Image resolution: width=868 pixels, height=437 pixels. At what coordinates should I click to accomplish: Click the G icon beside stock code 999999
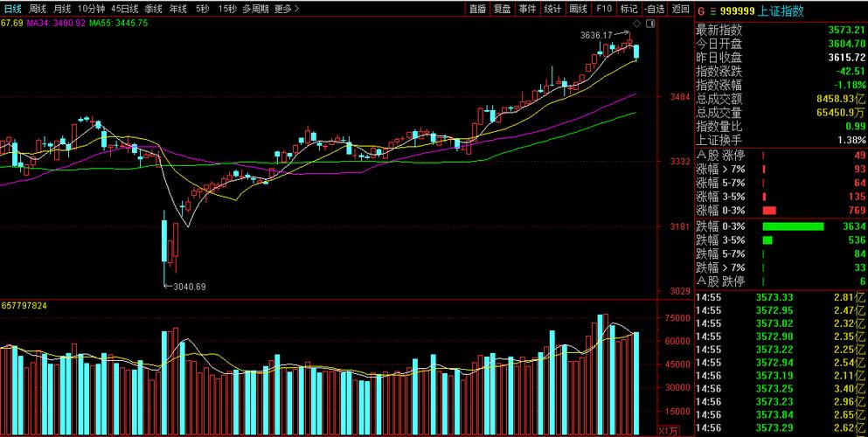(x=700, y=10)
